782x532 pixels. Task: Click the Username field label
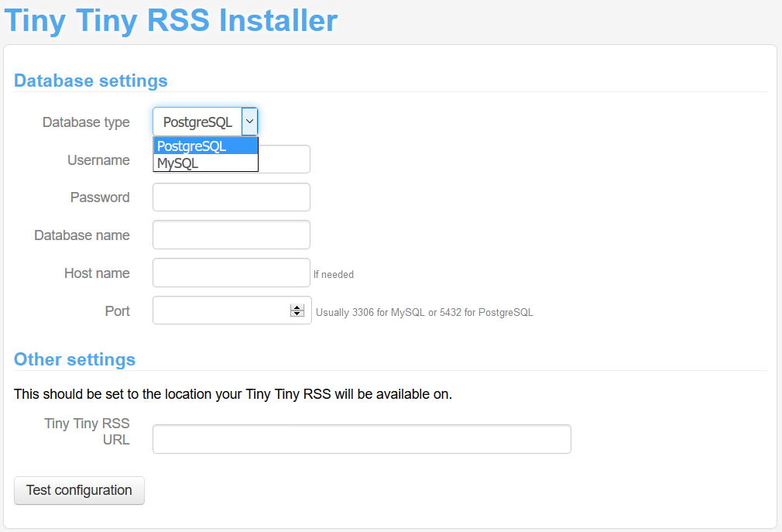[98, 160]
